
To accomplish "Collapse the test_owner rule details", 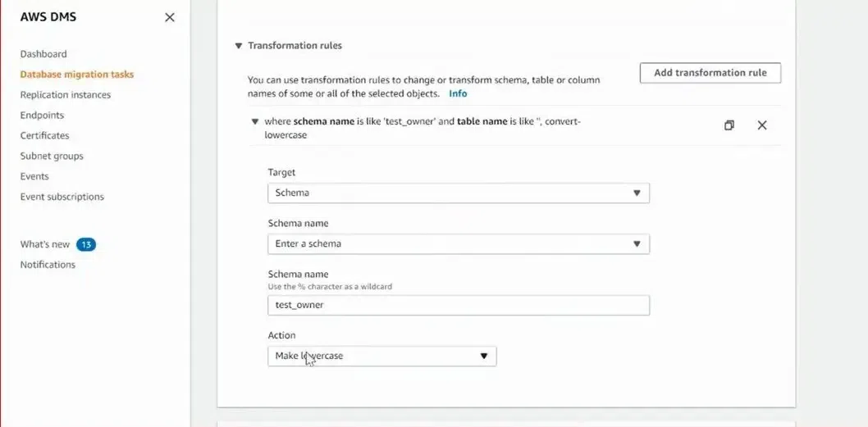I will 255,121.
